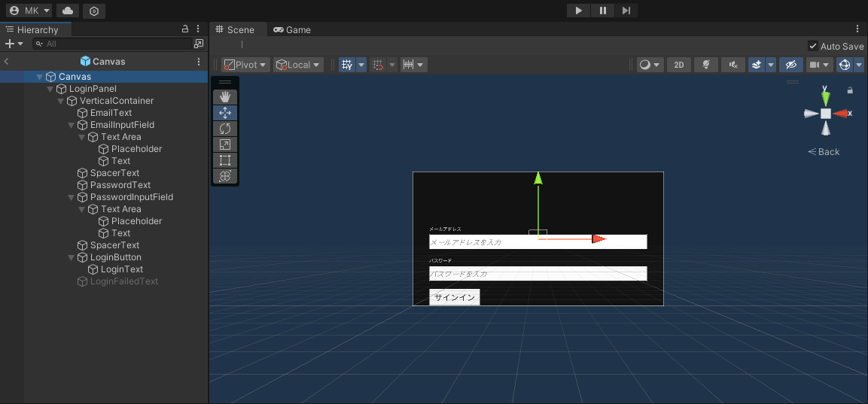
Task: Open the MK account dropdown
Action: tap(29, 11)
